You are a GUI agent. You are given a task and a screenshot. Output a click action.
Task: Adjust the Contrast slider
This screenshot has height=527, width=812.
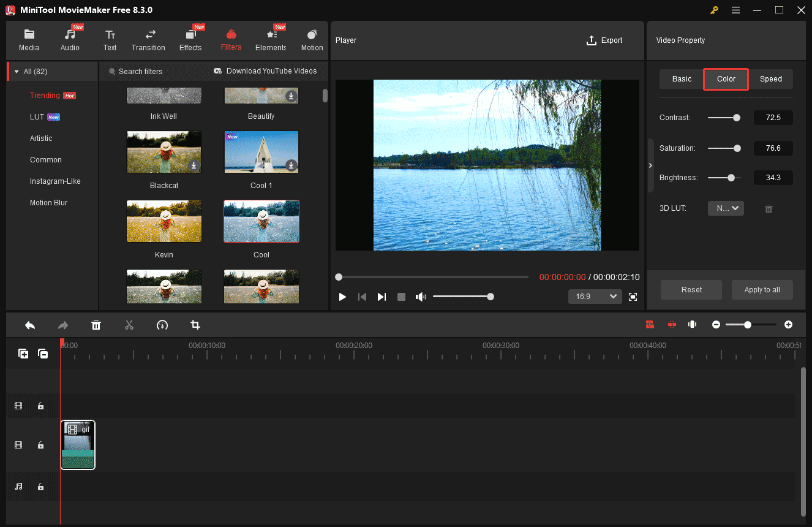pos(724,118)
